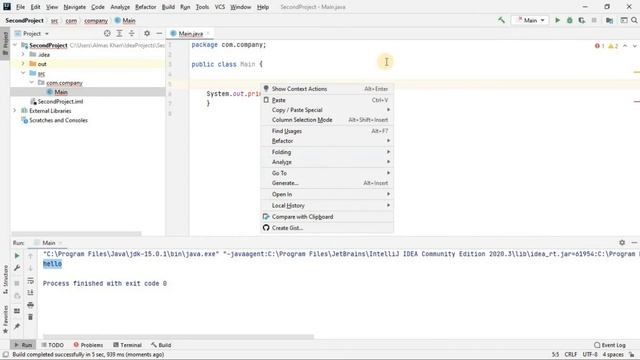Toggle the Run tool window button
Image resolution: width=640 pixels, height=360 pixels.
tap(23, 345)
